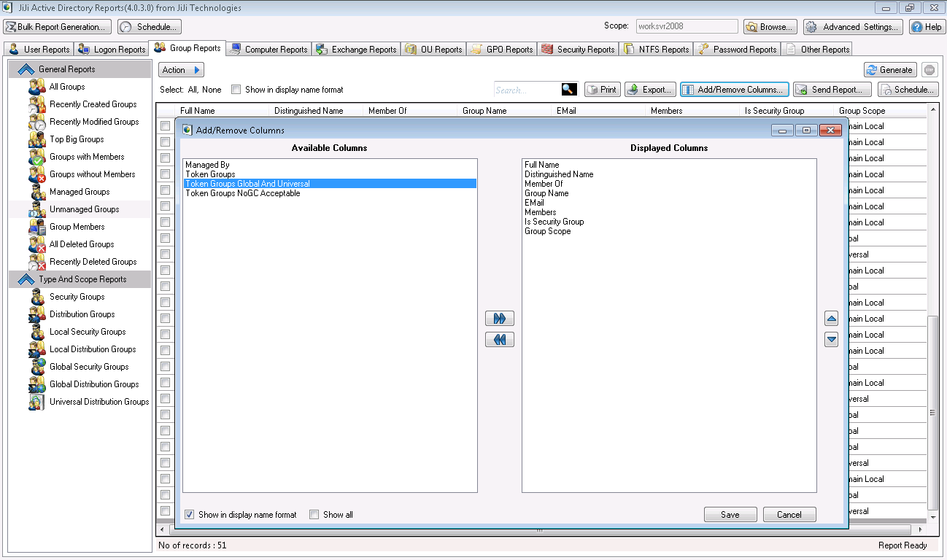This screenshot has height=560, width=947.
Task: Click Bulk Report Generation button
Action: [58, 27]
